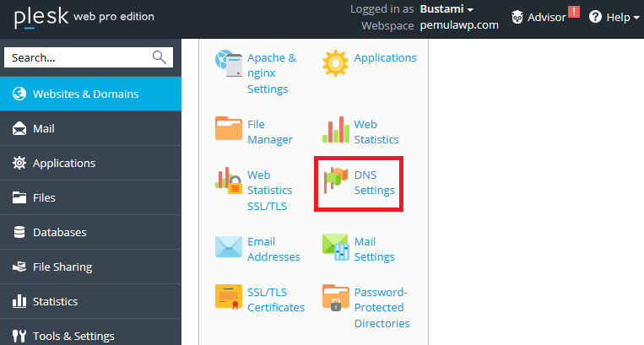Click the File Manager folder icon

(229, 128)
